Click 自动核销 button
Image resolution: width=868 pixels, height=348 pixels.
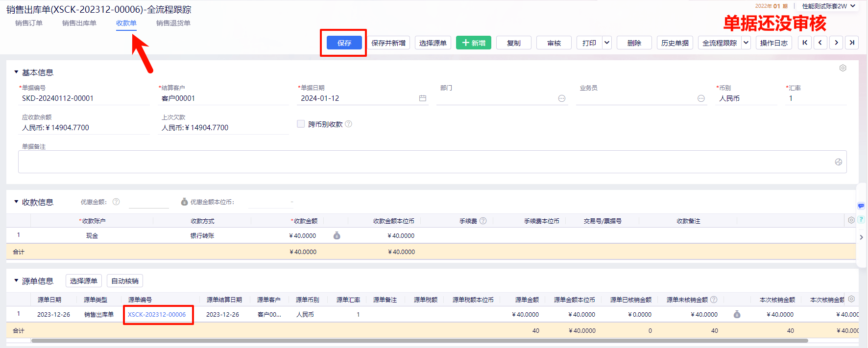pyautogui.click(x=125, y=281)
